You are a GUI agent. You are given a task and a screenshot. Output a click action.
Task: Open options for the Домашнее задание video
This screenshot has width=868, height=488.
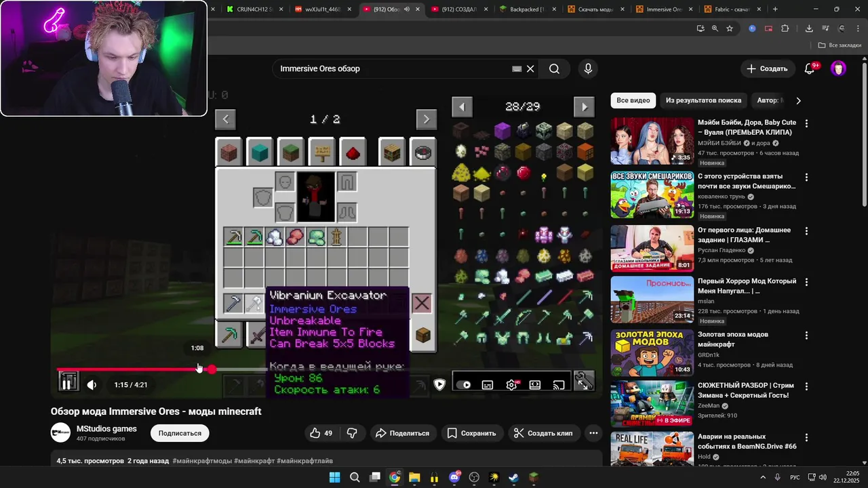pos(806,231)
